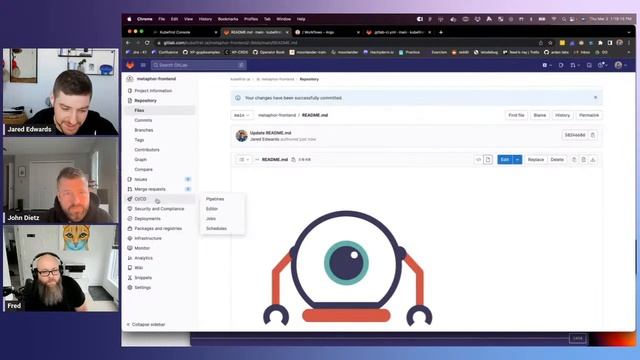The width and height of the screenshot is (640, 360).
Task: Open the main branch selector dropdown
Action: pos(242,116)
